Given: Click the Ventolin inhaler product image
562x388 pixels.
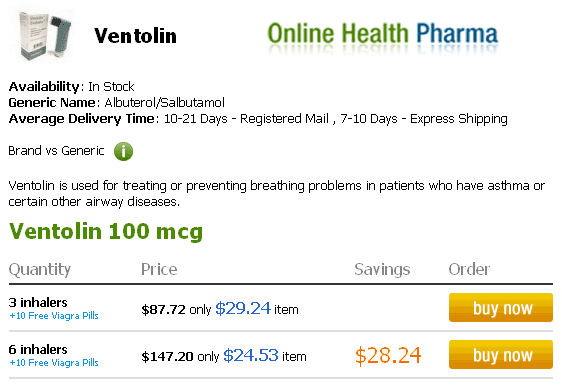Looking at the screenshot, I should [45, 35].
